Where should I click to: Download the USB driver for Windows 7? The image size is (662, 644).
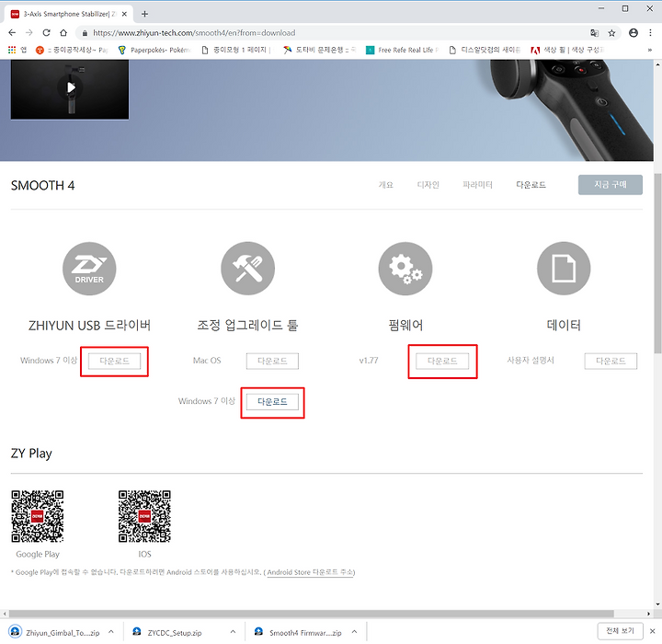[x=114, y=361]
